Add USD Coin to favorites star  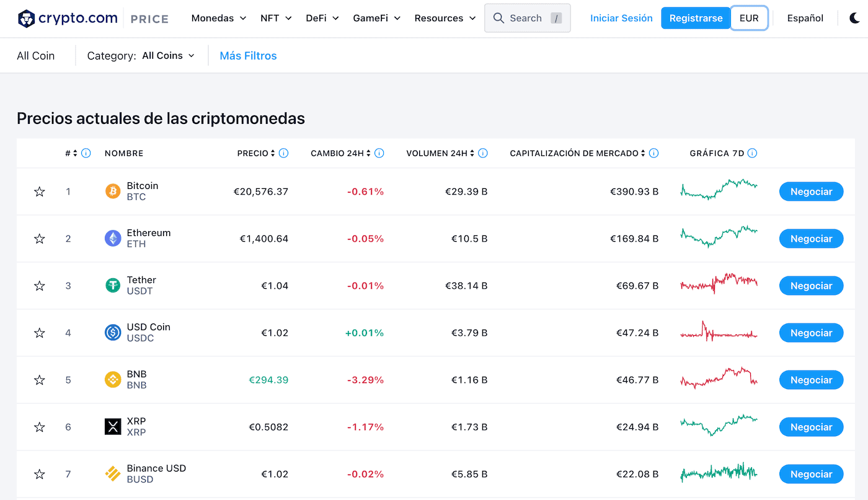pyautogui.click(x=40, y=333)
